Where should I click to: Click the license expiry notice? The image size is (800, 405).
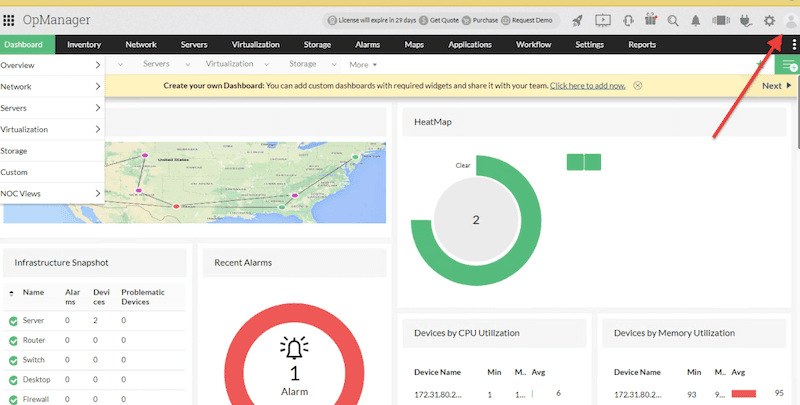[x=372, y=20]
